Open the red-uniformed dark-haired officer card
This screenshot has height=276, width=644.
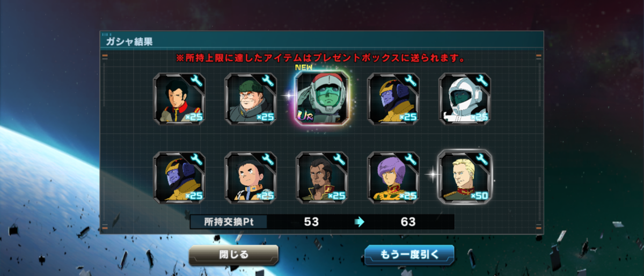tap(179, 99)
